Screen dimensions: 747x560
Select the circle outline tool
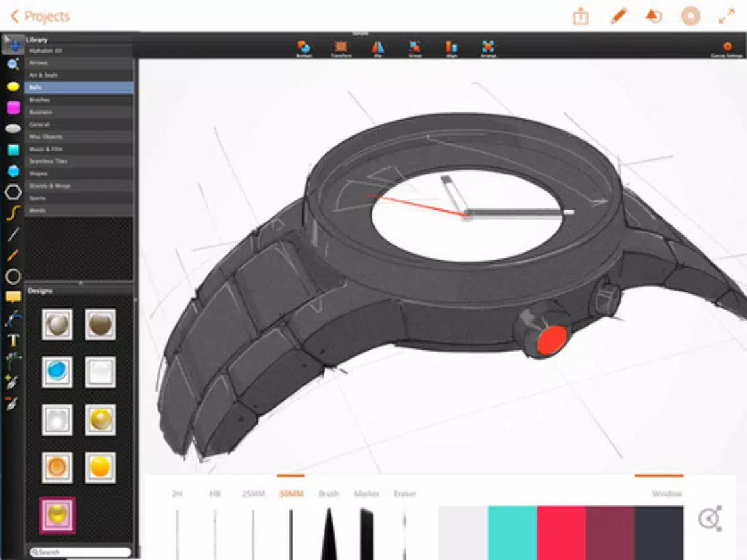(x=13, y=276)
